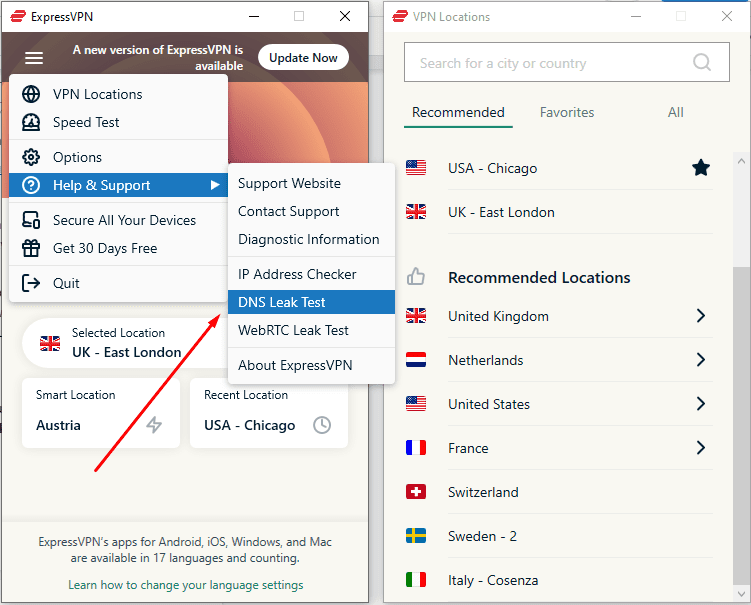The width and height of the screenshot is (751, 605).
Task: Open Help & Support submenu arrow
Action: coord(215,185)
